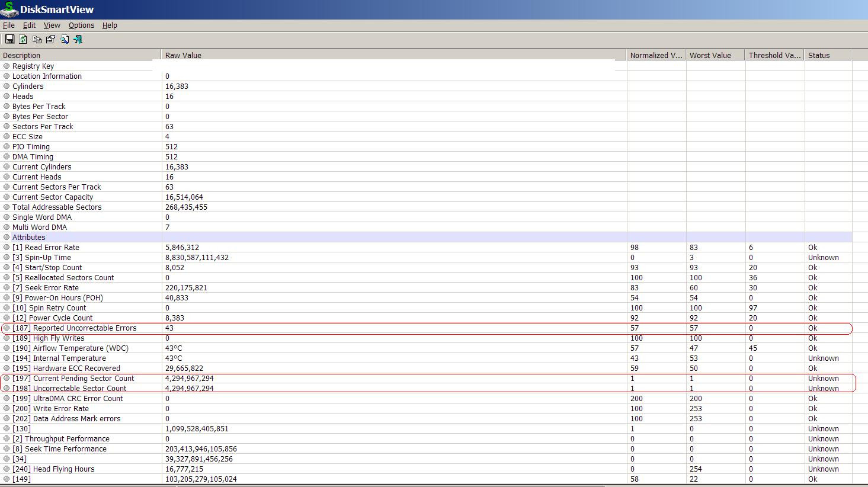868x487 pixels.
Task: Click the bullet icon beside [187] Reported Uncorrectable Errors
Action: click(7, 328)
